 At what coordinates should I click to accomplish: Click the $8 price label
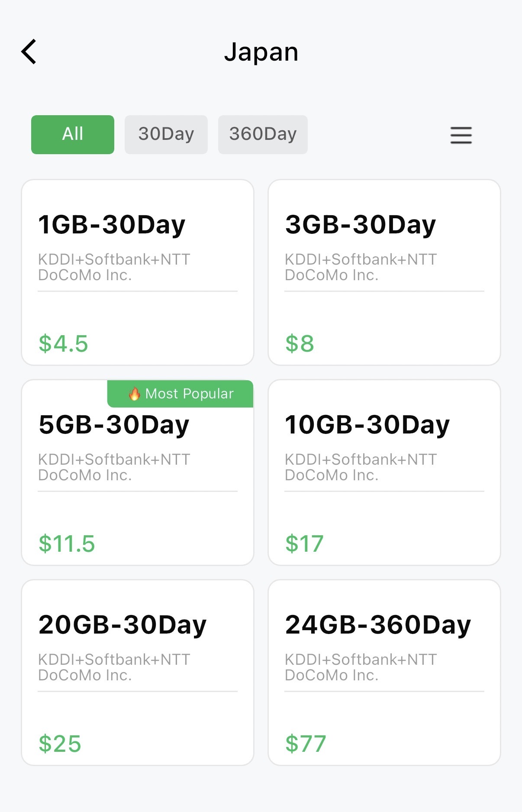pyautogui.click(x=300, y=344)
